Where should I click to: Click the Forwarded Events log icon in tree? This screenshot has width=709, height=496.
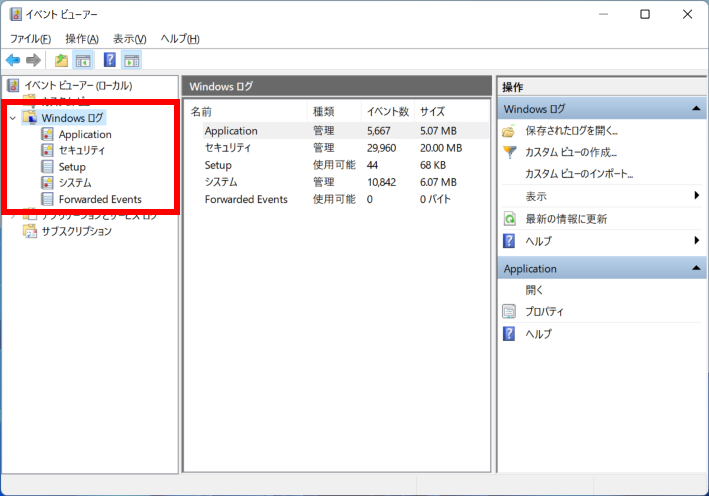(47, 199)
